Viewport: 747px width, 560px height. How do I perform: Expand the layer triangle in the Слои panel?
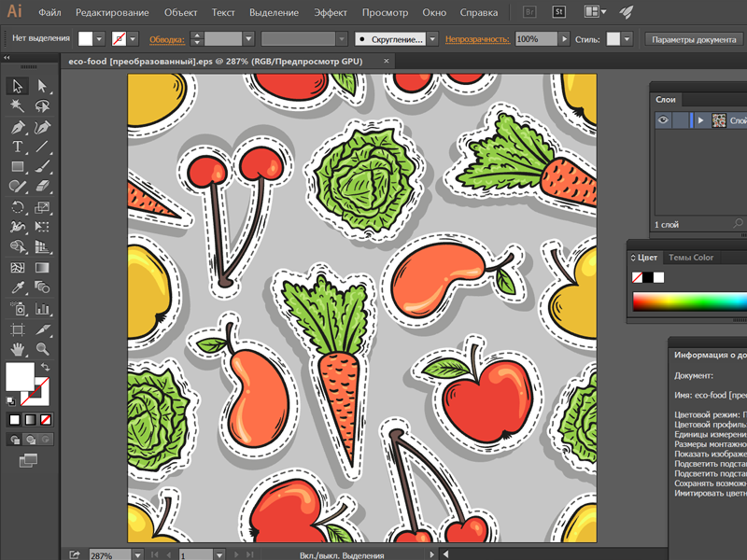point(700,120)
